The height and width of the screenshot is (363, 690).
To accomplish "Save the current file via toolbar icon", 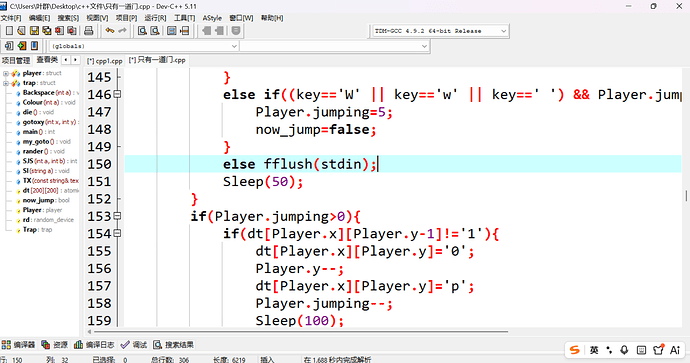I will point(34,30).
